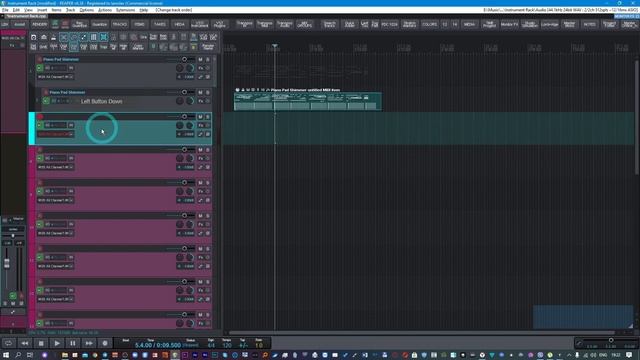The image size is (640, 360).
Task: Click the playrate slider at the transport's right end
Action: click(x=611, y=340)
